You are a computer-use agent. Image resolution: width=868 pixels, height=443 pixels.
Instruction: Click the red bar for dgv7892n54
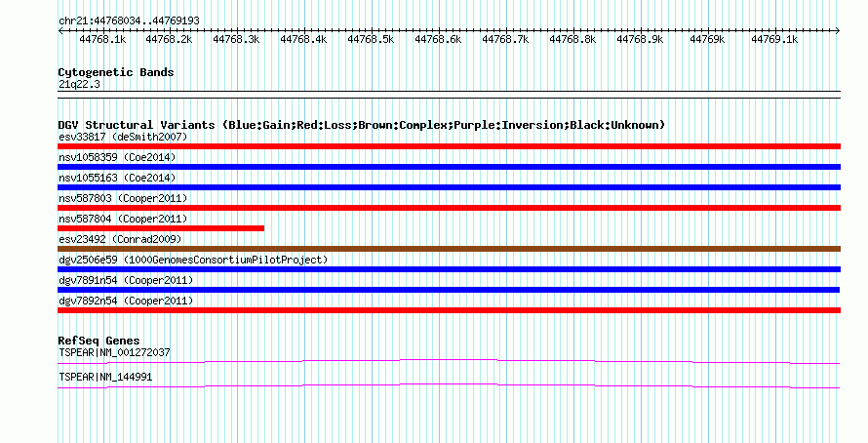coord(449,310)
